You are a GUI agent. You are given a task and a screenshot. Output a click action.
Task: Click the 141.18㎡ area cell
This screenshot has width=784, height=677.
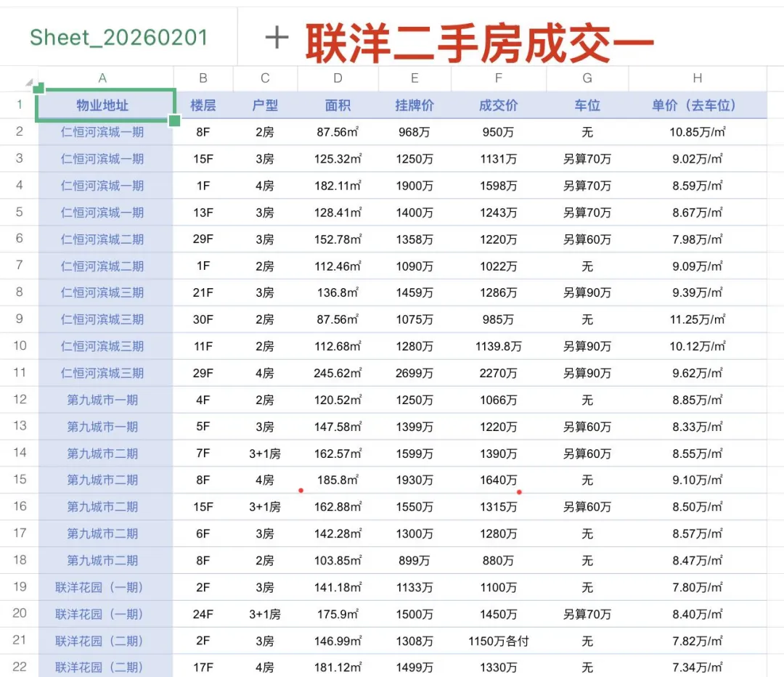pos(338,587)
